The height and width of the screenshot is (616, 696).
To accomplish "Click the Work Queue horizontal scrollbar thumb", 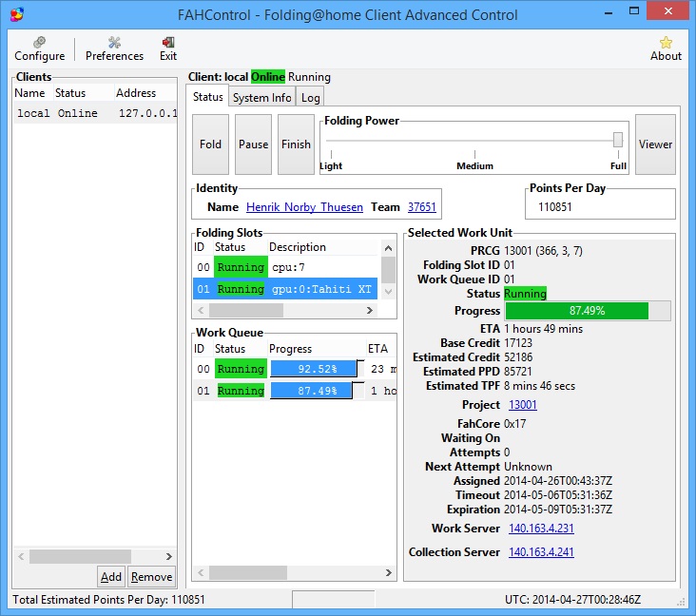I will [x=247, y=572].
